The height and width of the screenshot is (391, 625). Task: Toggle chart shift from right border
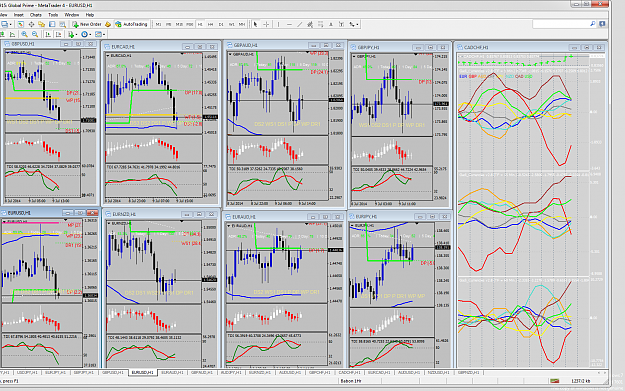click(x=59, y=34)
